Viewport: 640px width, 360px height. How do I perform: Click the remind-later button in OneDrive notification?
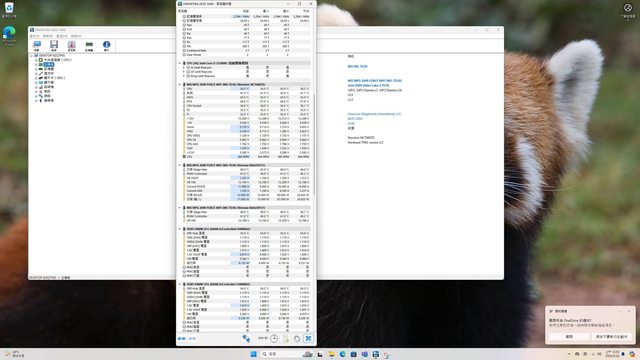coord(612,336)
